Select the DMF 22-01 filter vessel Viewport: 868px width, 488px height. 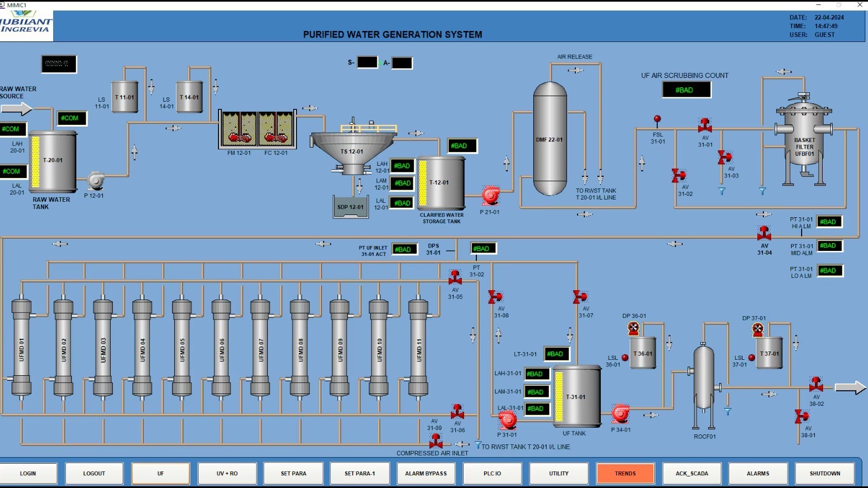point(549,139)
